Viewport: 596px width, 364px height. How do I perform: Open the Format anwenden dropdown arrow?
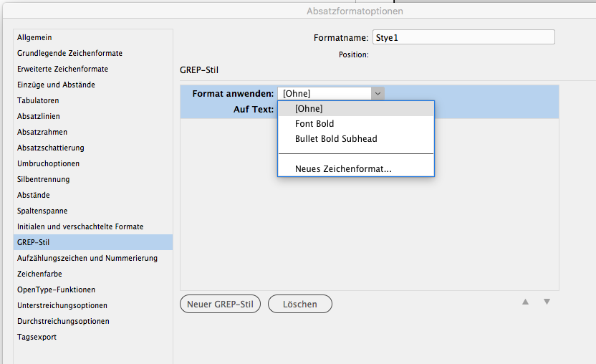click(x=378, y=93)
